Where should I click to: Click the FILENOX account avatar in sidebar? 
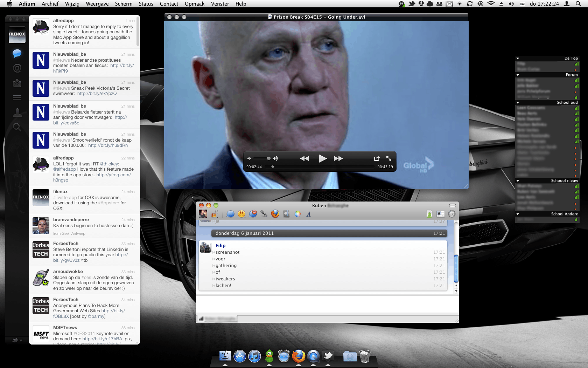17,34
